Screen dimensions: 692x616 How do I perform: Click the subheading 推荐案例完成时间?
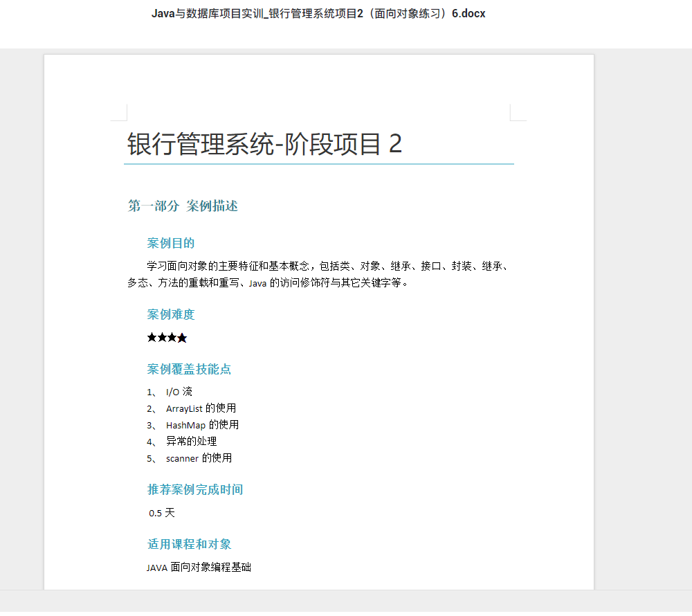(195, 490)
